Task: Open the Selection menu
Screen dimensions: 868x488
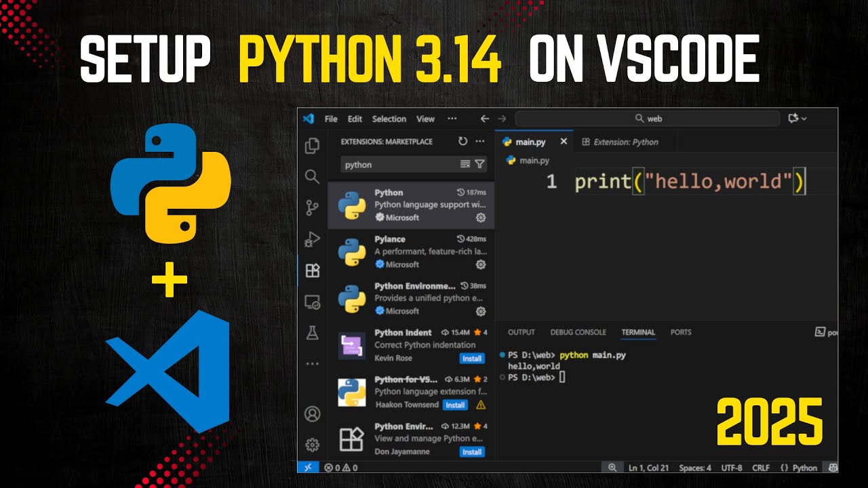Action: click(x=389, y=119)
